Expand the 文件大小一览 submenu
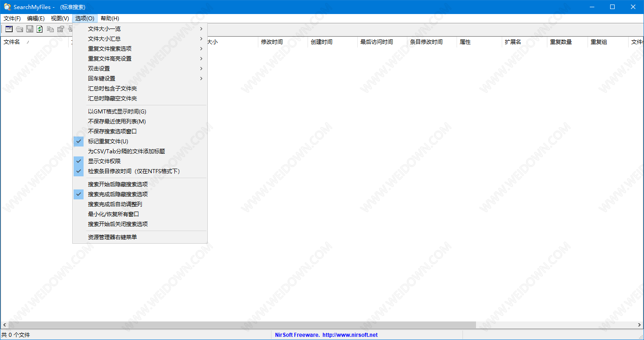The image size is (644, 340). [x=140, y=28]
